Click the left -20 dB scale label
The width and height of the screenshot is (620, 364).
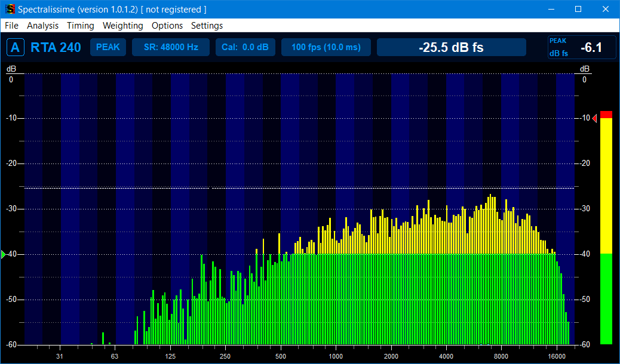[12, 164]
